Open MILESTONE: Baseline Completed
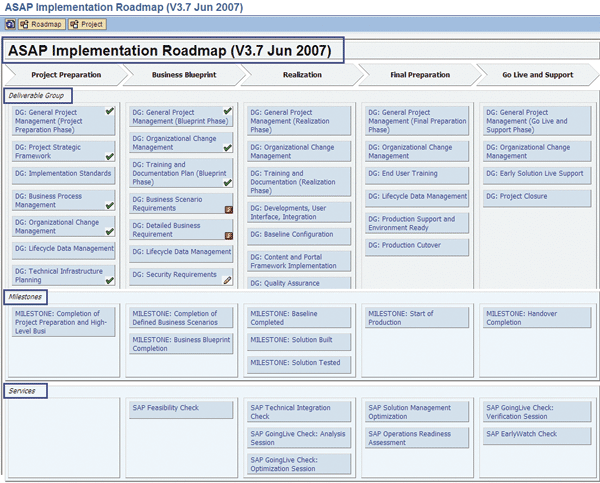600x483 pixels. click(299, 318)
